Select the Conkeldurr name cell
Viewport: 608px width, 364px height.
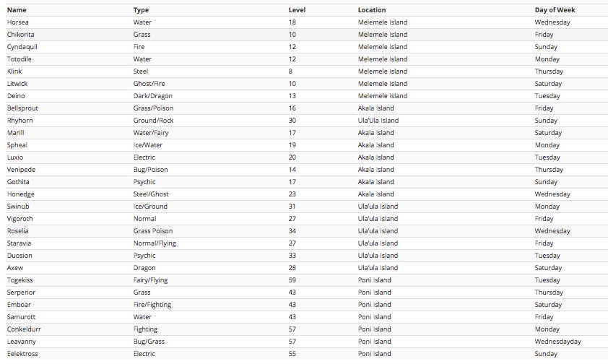click(24, 329)
